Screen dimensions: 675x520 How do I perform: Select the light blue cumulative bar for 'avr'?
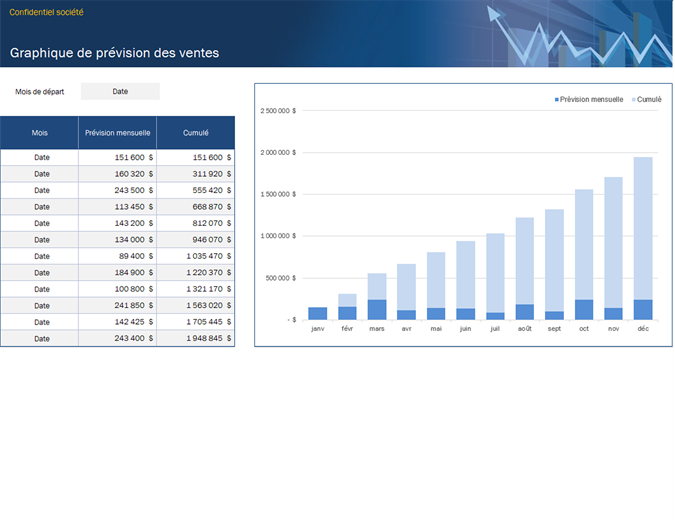tap(406, 287)
